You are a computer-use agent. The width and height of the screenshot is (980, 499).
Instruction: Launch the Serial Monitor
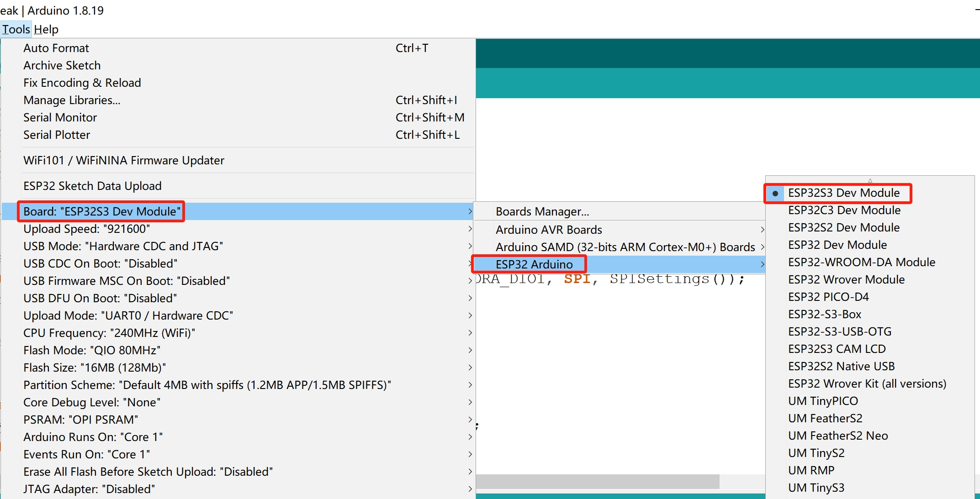[238, 117]
